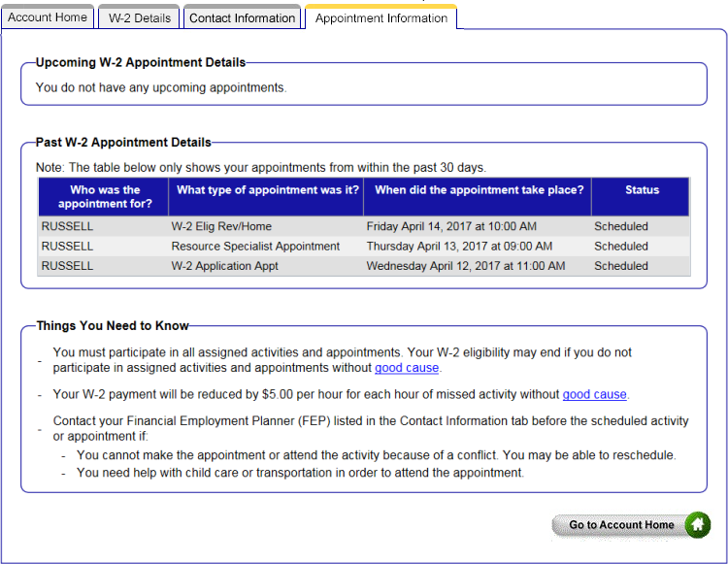Screen dimensions: 728x564
Task: Switch to the Account Home tab
Action: pos(48,17)
